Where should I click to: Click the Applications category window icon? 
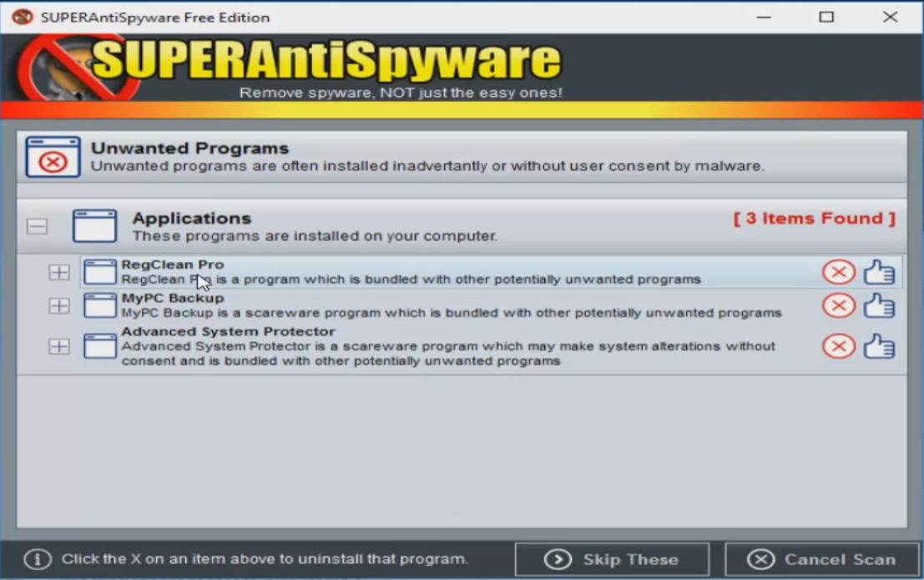point(94,226)
